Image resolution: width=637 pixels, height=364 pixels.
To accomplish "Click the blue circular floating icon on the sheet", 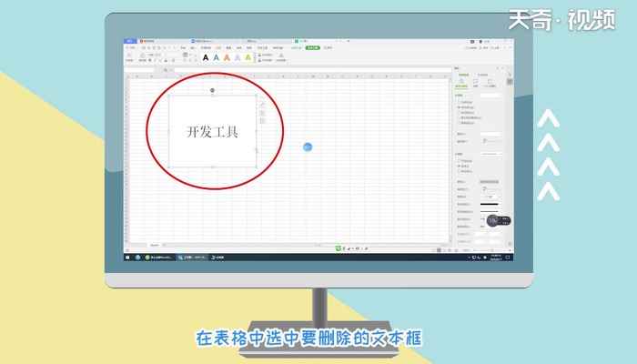I will point(308,147).
